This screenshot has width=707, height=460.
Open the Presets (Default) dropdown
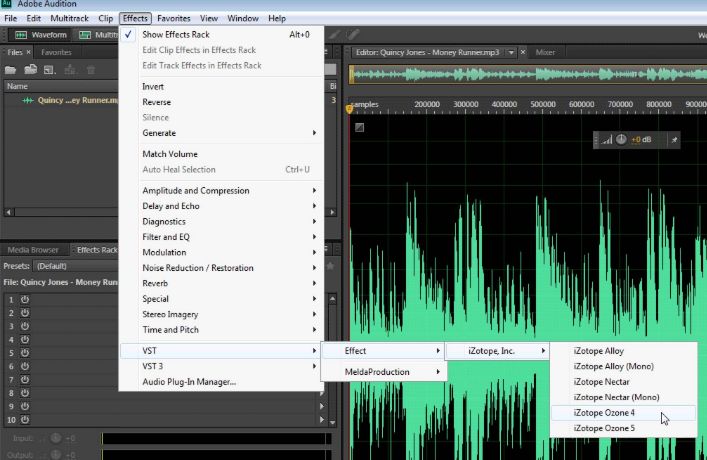(x=76, y=266)
